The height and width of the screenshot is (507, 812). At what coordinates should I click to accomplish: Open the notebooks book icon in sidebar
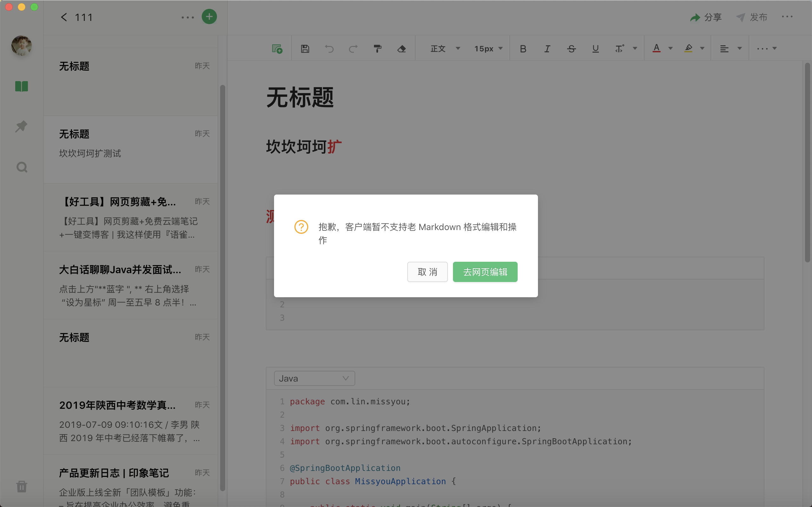click(22, 87)
